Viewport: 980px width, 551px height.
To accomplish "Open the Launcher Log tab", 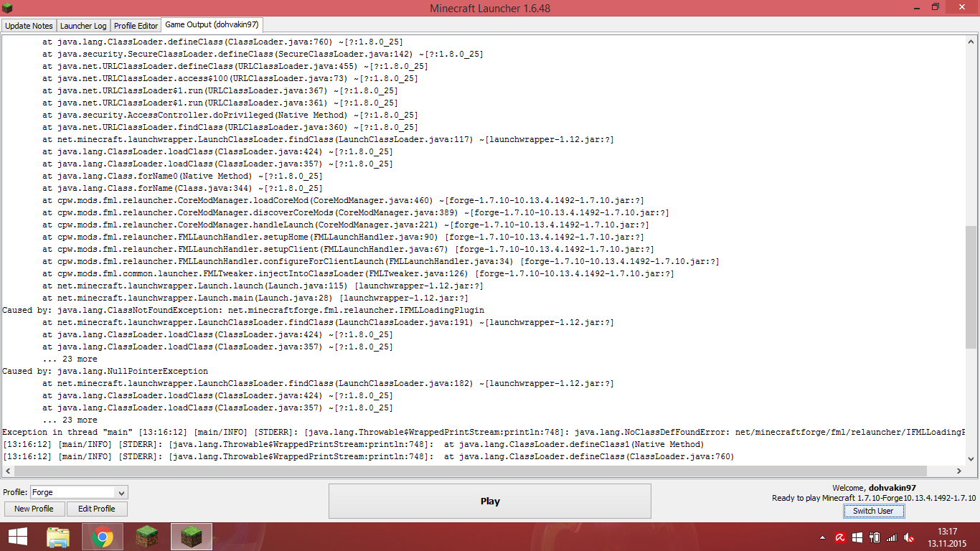I will click(x=83, y=26).
